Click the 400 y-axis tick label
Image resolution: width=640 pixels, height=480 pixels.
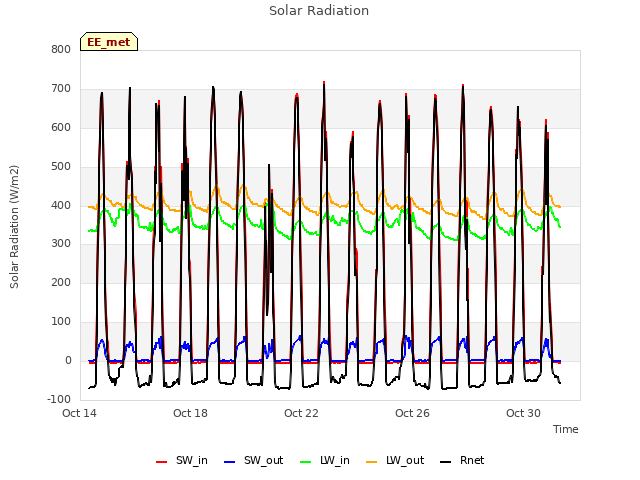click(x=61, y=205)
